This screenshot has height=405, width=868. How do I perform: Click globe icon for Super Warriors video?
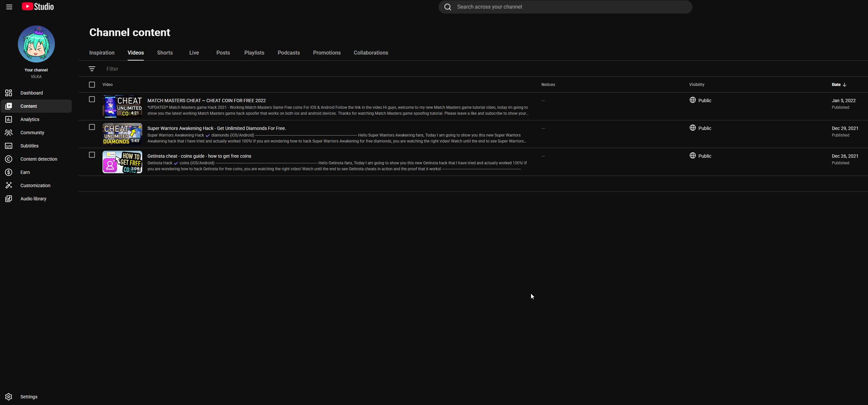coord(692,128)
